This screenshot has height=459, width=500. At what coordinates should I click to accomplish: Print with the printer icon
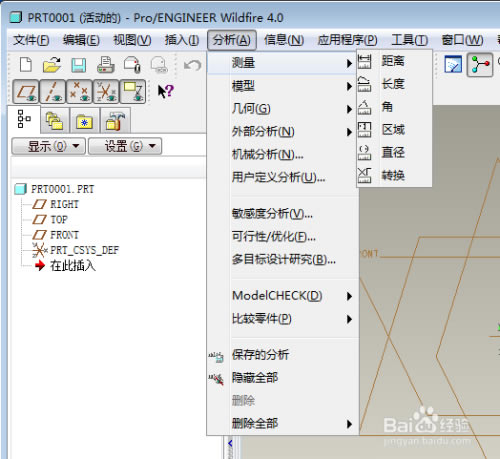pos(106,65)
